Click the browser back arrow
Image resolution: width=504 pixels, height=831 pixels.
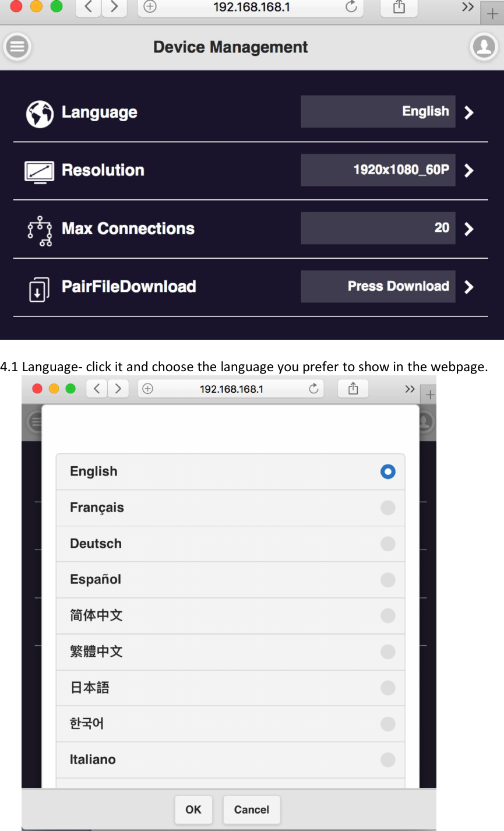tap(87, 8)
